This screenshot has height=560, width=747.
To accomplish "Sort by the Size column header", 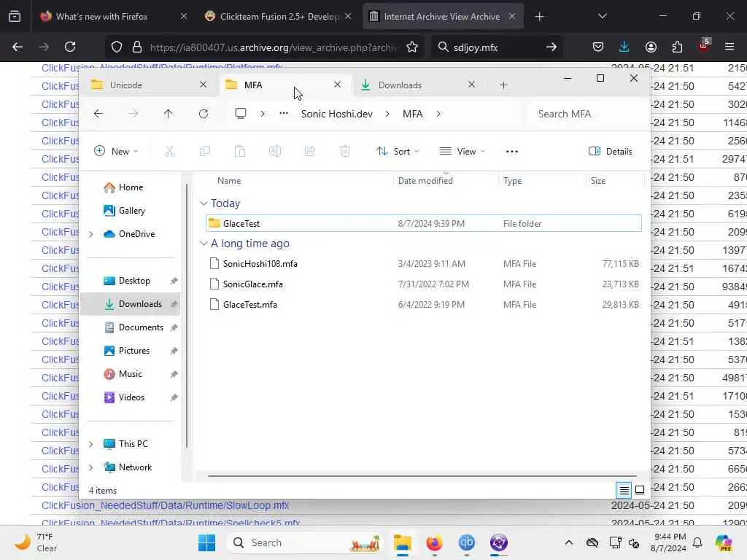I will [598, 181].
